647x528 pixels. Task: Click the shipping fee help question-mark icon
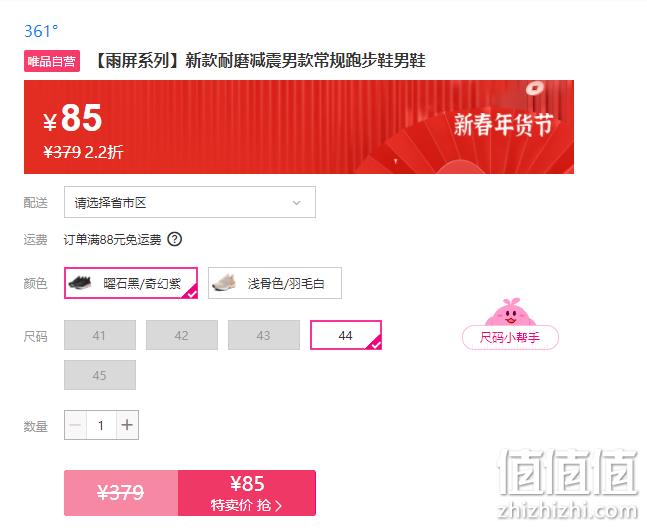pyautogui.click(x=175, y=239)
